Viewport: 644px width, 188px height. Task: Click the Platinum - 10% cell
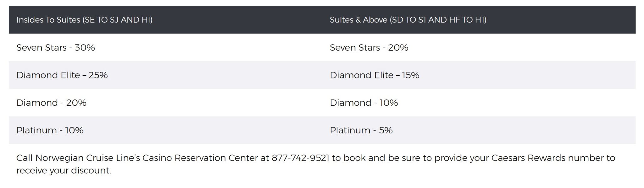click(50, 130)
